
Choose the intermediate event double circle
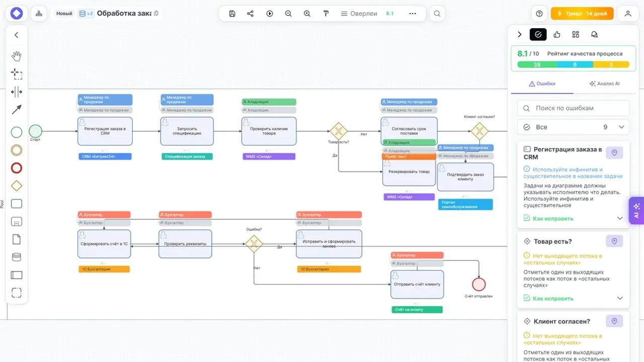coord(17,150)
